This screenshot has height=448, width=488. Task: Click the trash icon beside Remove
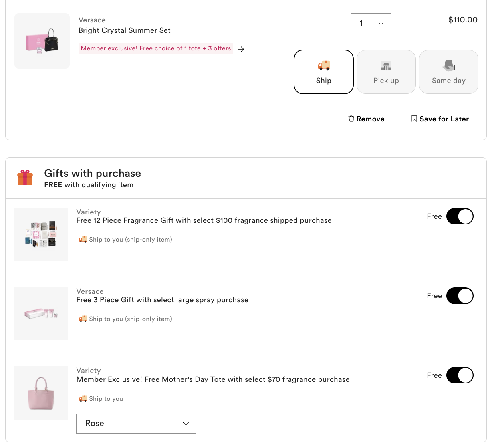351,119
